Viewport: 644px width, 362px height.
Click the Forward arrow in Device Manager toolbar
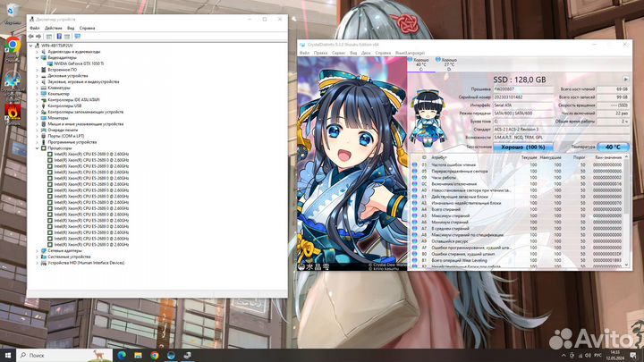tap(38, 37)
